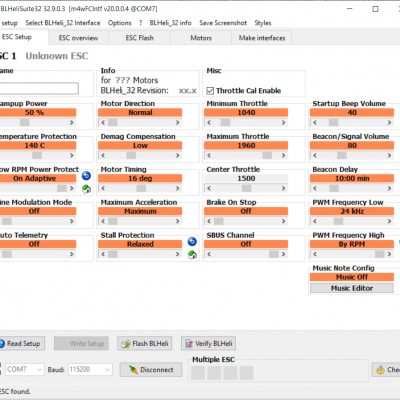
Task: Click the Motor Direction Normal value
Action: 140,112
